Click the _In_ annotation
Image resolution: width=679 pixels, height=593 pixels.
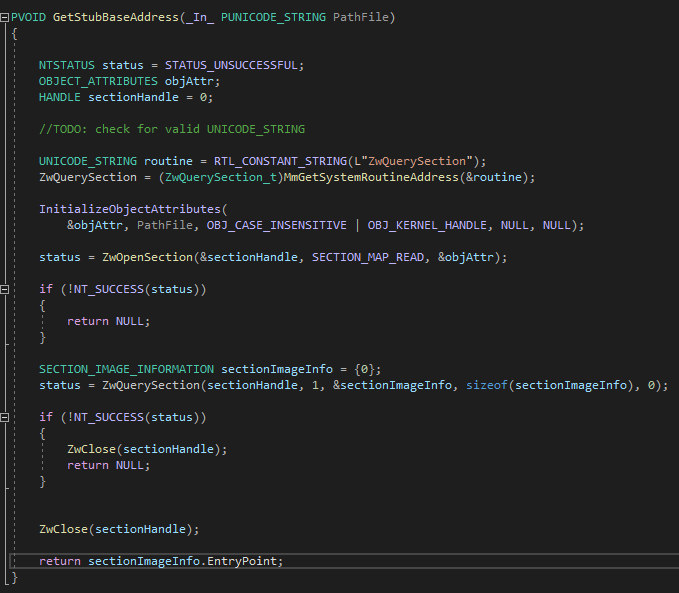(200, 17)
